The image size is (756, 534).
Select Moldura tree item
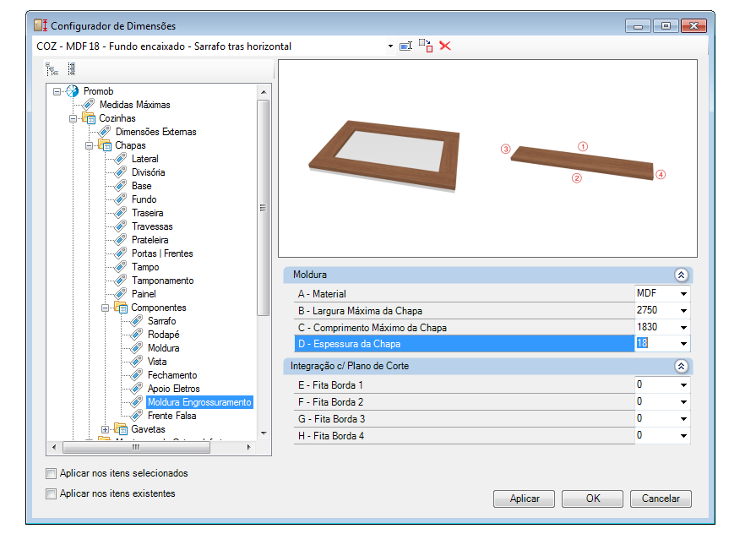163,348
